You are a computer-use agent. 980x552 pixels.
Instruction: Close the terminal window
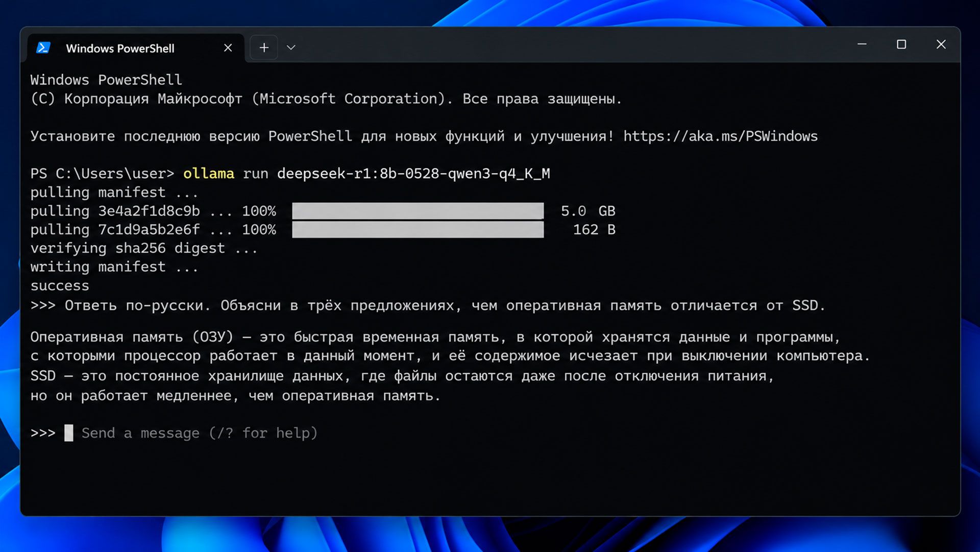point(941,44)
